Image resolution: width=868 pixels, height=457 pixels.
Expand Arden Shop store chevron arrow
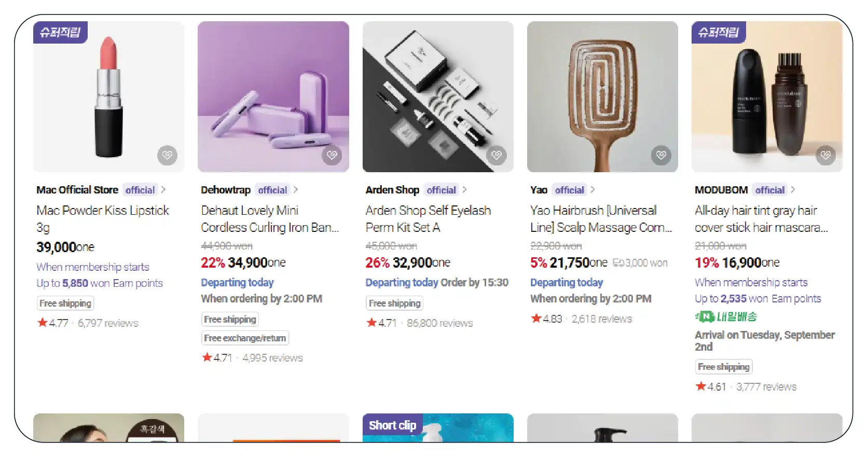pos(465,190)
